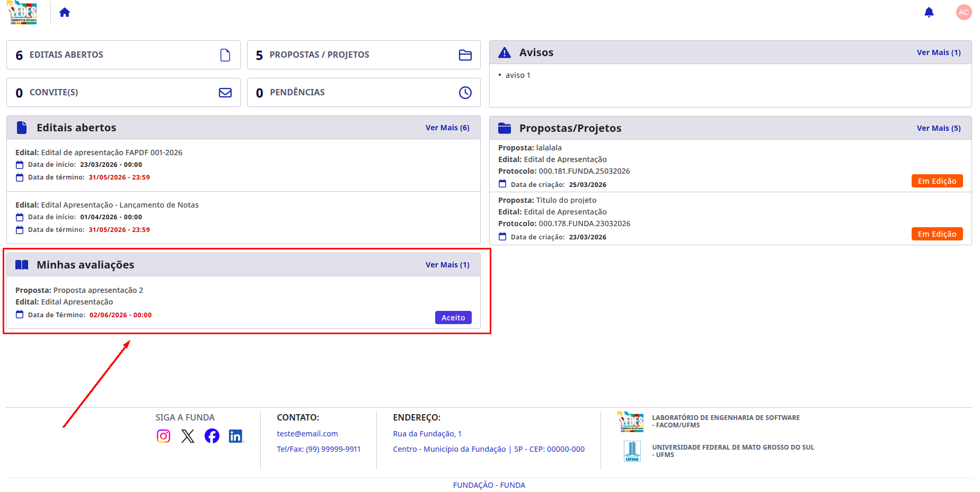Click the folder icon in Propostas / Projetos card

click(465, 55)
